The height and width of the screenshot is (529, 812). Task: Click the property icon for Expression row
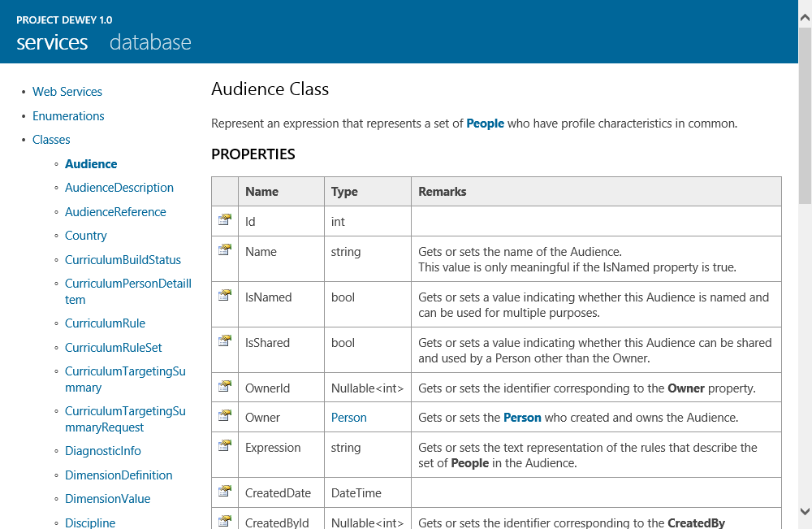click(225, 445)
